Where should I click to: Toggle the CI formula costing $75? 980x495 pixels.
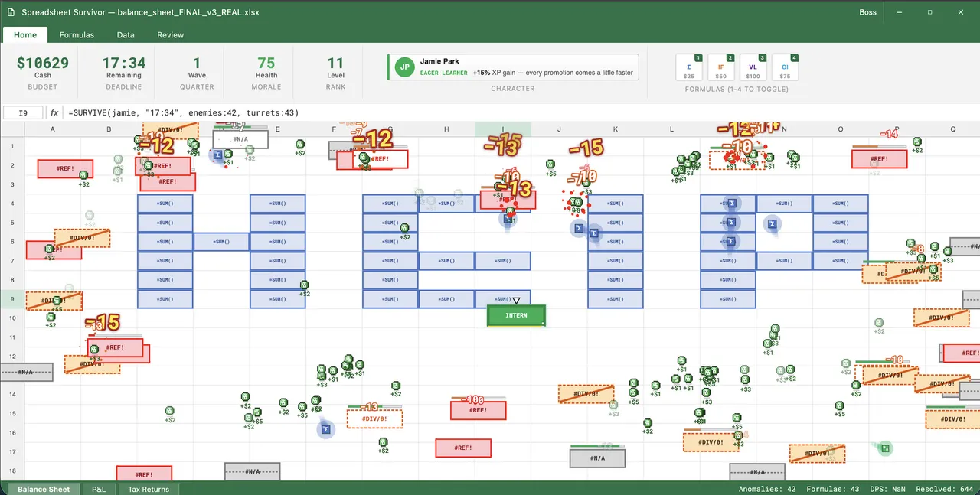coord(786,67)
